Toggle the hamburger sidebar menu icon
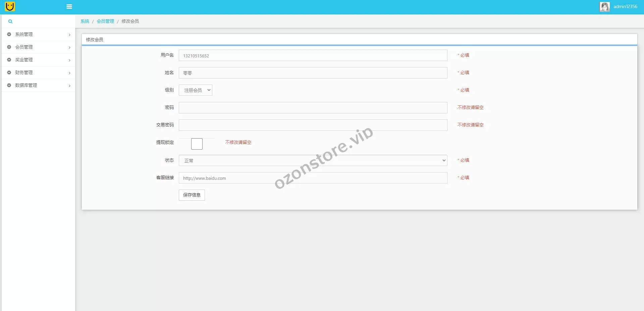644x311 pixels. coord(69,7)
